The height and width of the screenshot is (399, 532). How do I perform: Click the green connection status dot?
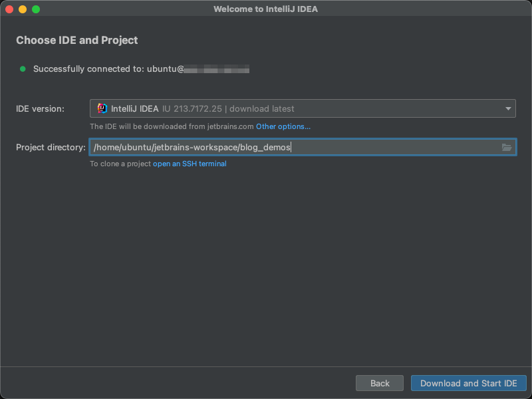click(23, 69)
